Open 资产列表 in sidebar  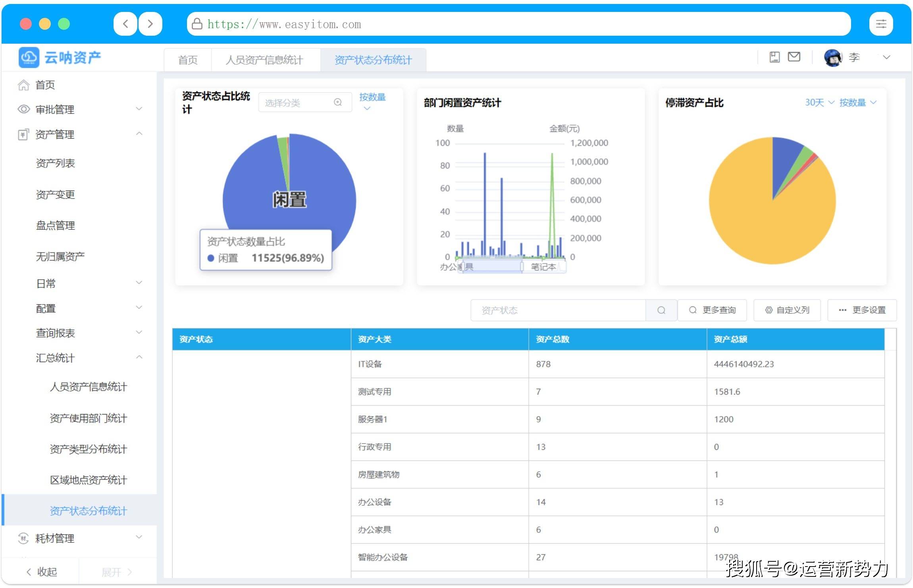coord(55,163)
